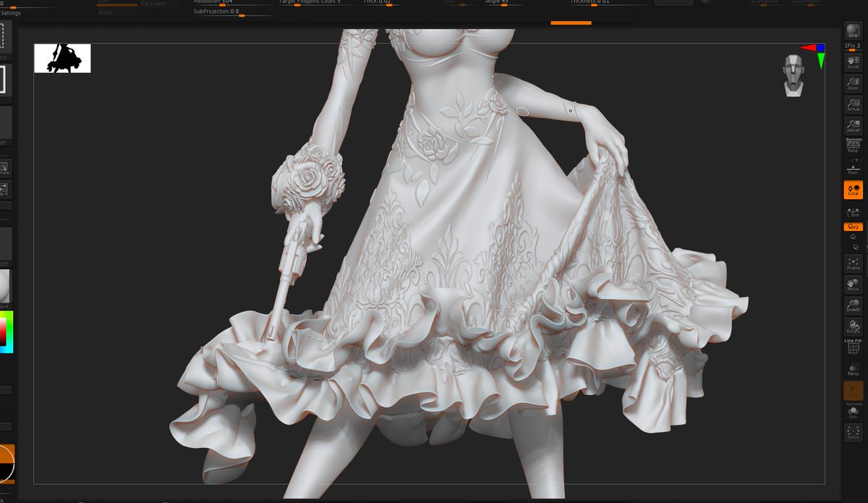Toggle the Floor grid
The image size is (868, 503).
853,169
